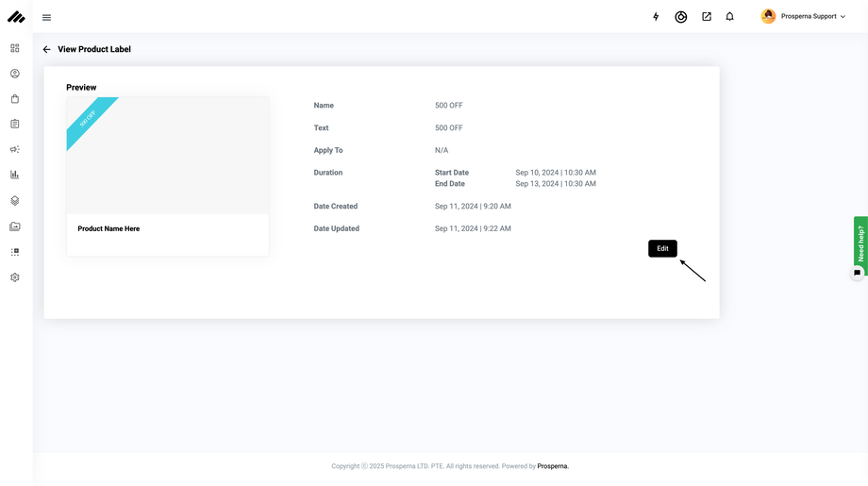This screenshot has height=486, width=868.
Task: Open the Need help? tab
Action: (860, 243)
